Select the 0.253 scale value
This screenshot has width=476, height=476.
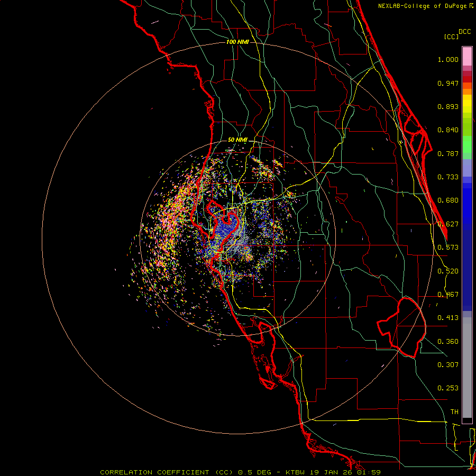448,388
